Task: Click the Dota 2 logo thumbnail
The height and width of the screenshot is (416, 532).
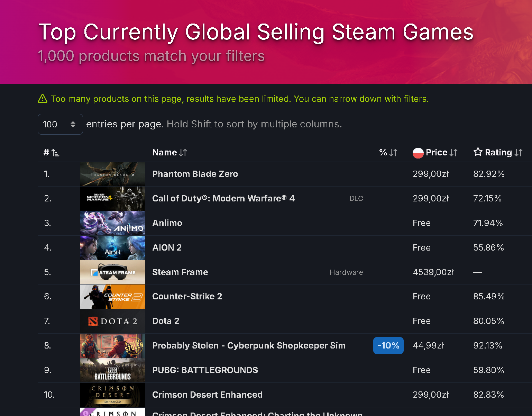Action: coord(112,321)
